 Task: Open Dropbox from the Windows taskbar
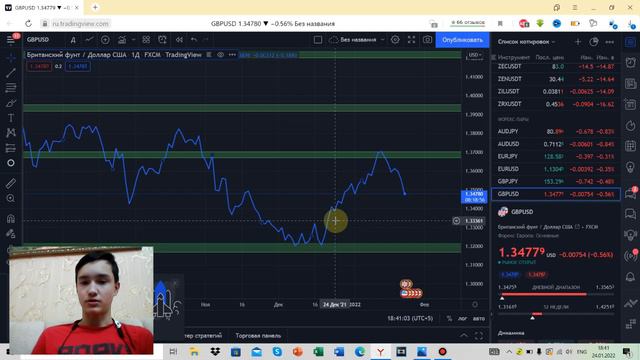pos(215,351)
